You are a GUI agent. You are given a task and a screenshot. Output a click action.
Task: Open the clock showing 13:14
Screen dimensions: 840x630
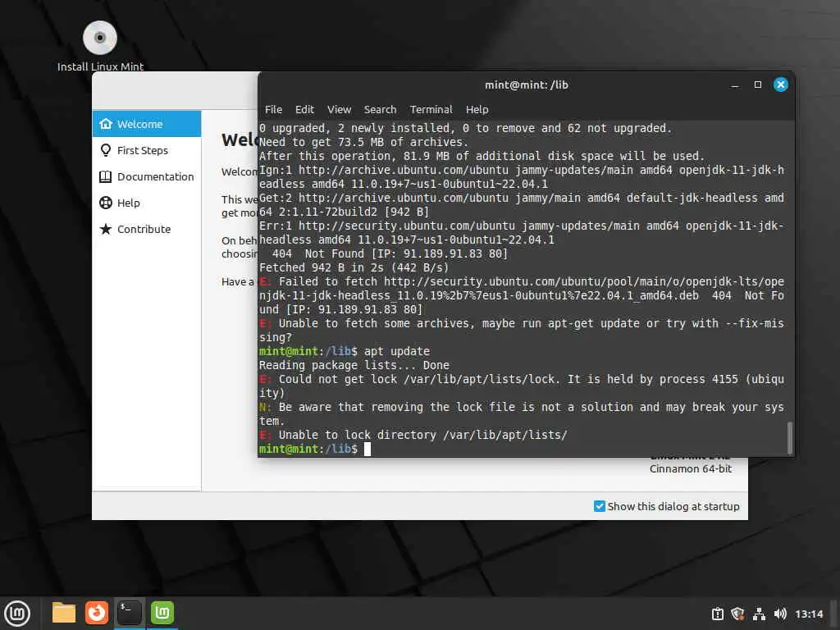(x=809, y=614)
